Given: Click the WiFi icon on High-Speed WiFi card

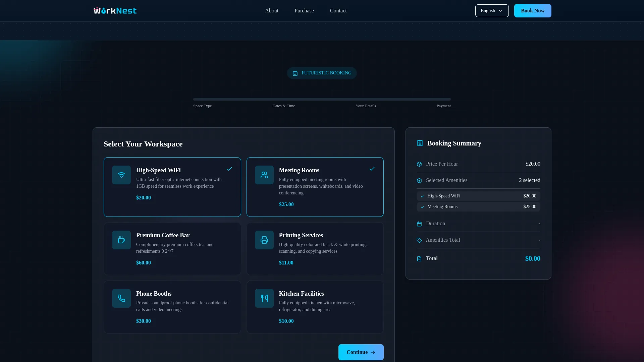Looking at the screenshot, I should [121, 175].
